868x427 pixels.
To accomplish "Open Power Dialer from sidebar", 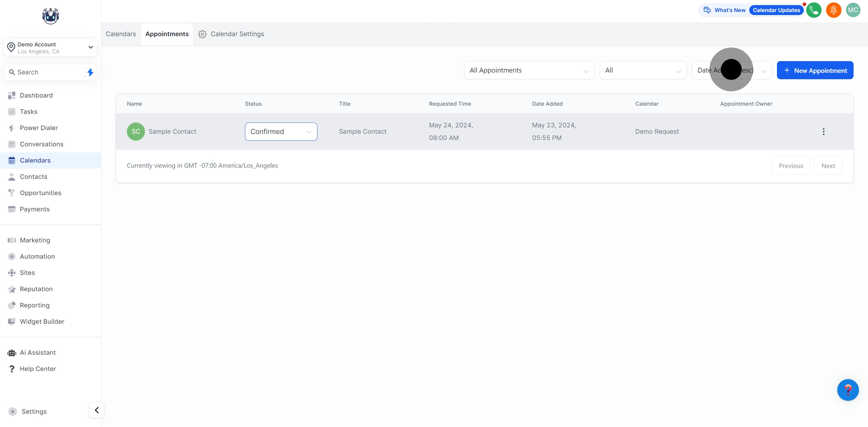I will click(39, 128).
